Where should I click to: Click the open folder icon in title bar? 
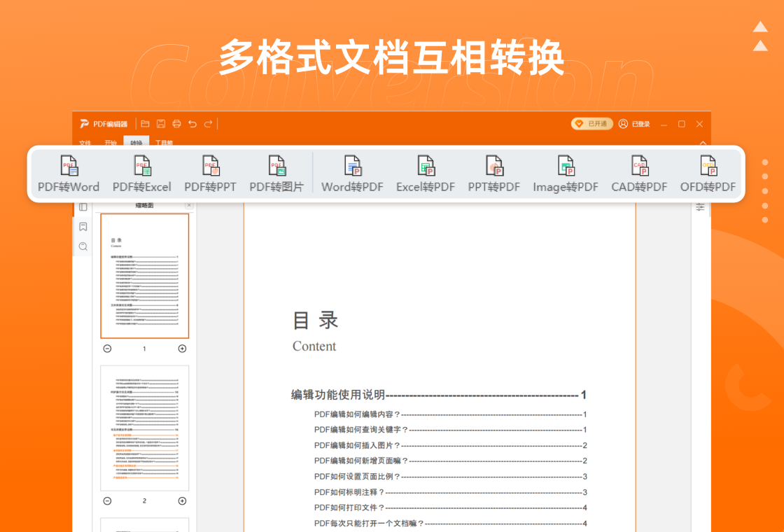pyautogui.click(x=146, y=124)
